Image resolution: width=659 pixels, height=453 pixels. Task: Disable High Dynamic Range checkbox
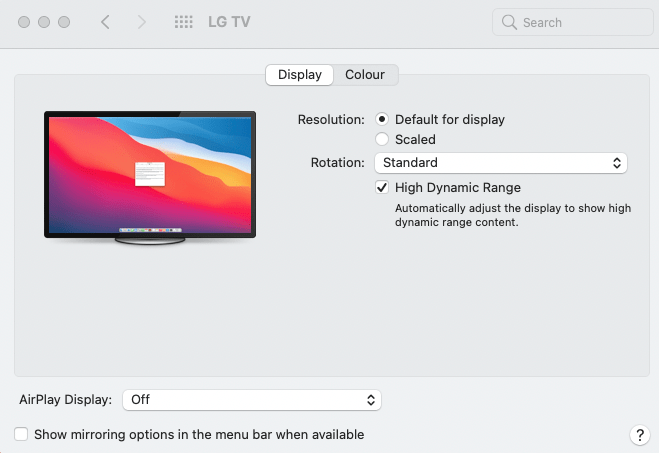pos(382,187)
